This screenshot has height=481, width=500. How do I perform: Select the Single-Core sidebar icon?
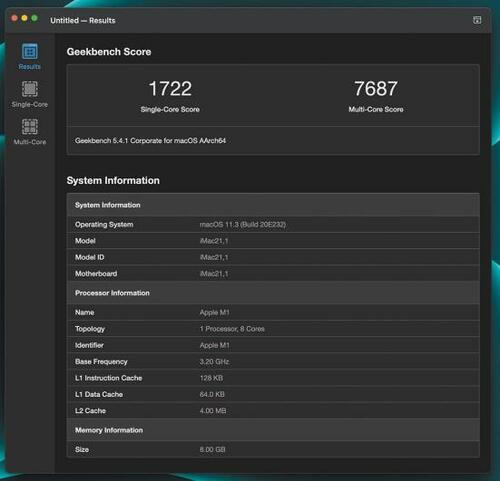click(x=30, y=89)
